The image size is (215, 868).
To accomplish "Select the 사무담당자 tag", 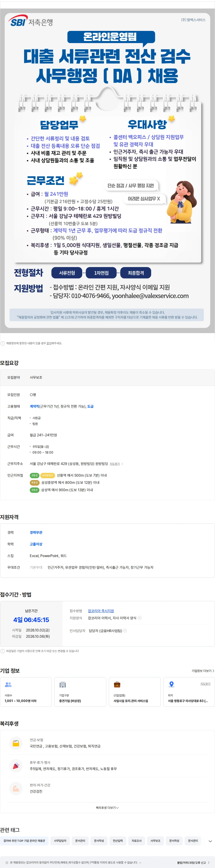I will [x=60, y=841].
